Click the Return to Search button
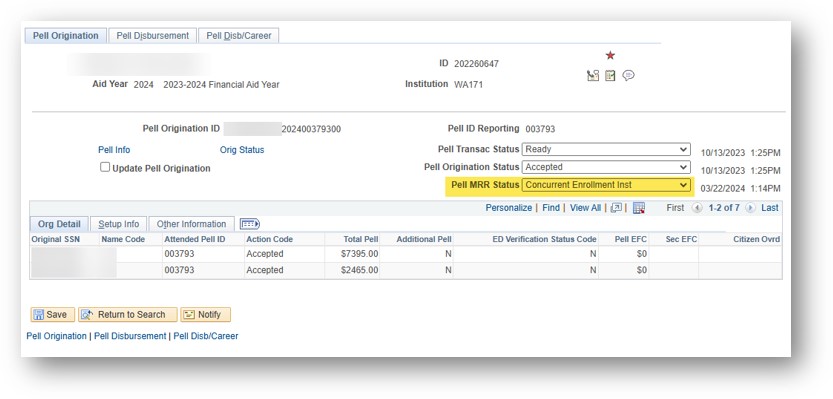This screenshot has height=399, width=833. click(128, 315)
